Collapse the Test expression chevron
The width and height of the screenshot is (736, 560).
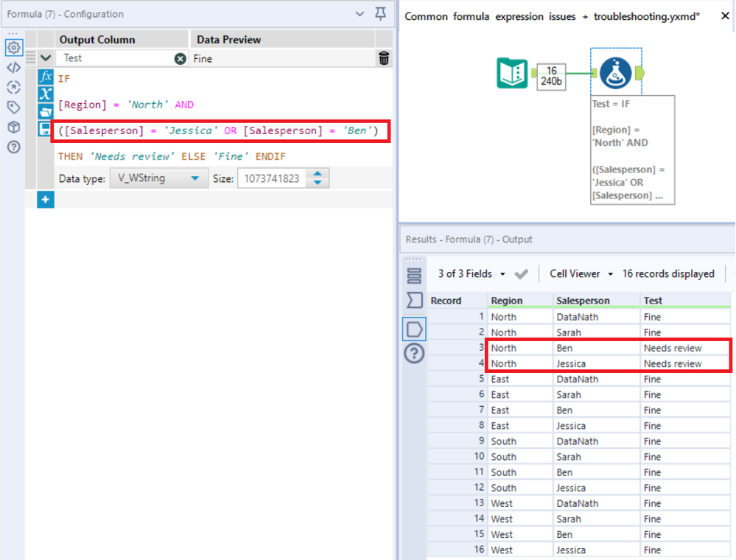pos(46,58)
